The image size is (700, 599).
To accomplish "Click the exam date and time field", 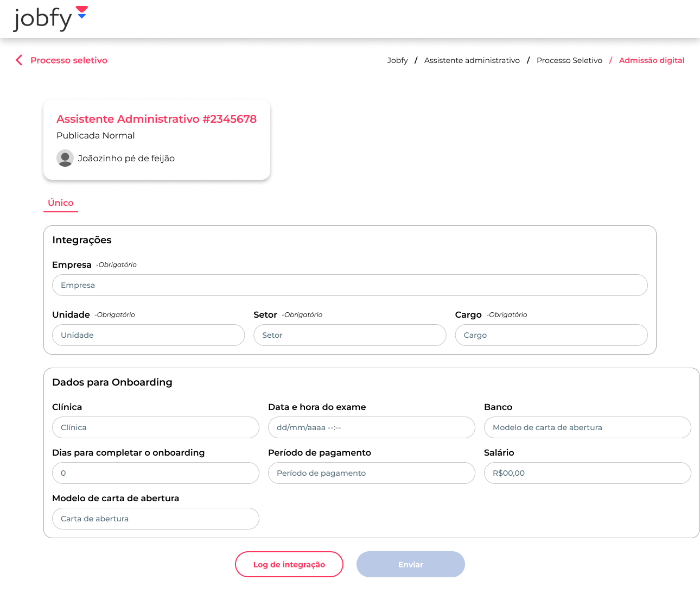I will point(371,427).
